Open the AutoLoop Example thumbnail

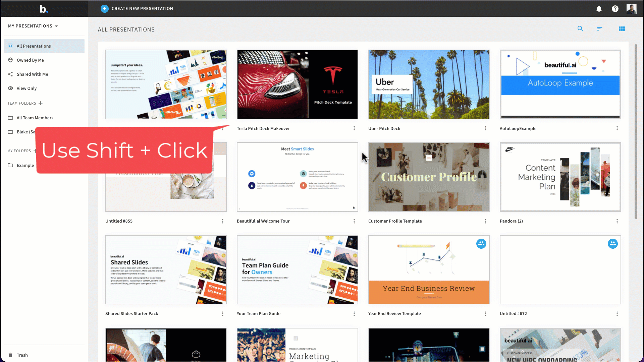(x=560, y=84)
